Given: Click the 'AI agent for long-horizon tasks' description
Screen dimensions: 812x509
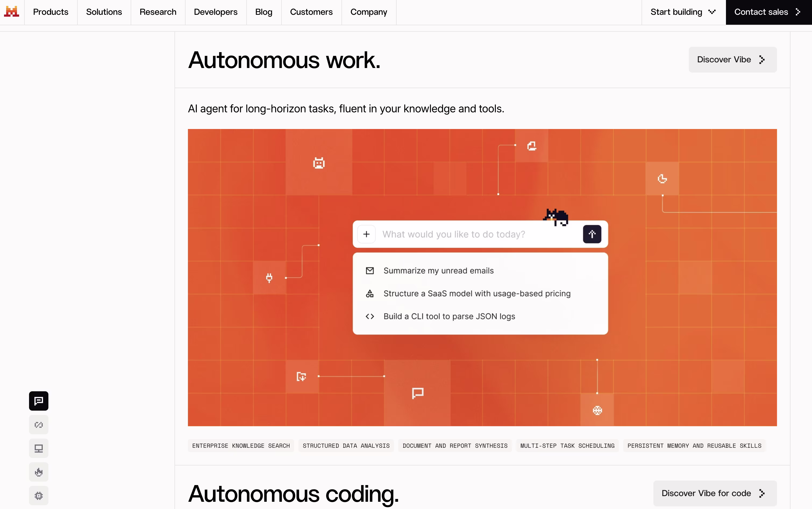Looking at the screenshot, I should (346, 109).
